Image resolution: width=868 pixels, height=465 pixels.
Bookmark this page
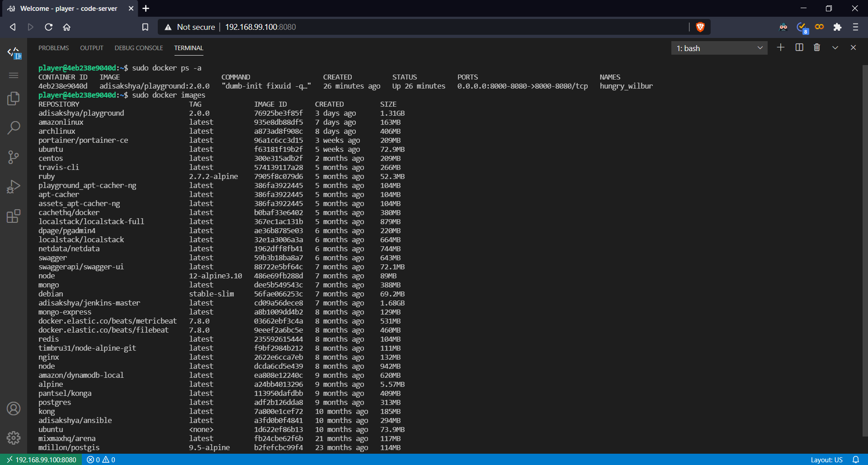(x=145, y=27)
